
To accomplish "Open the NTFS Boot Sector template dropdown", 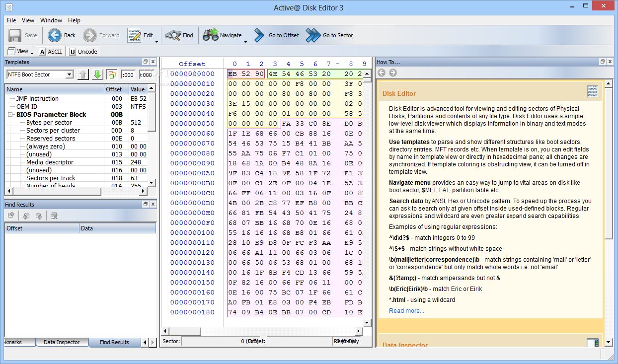I will point(69,74).
